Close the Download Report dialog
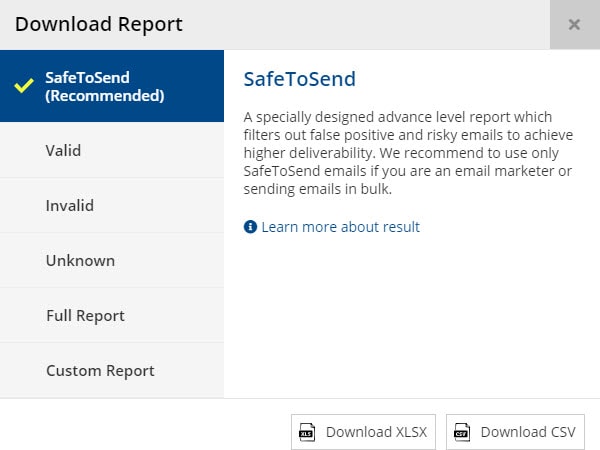This screenshot has height=450, width=600. 574,25
